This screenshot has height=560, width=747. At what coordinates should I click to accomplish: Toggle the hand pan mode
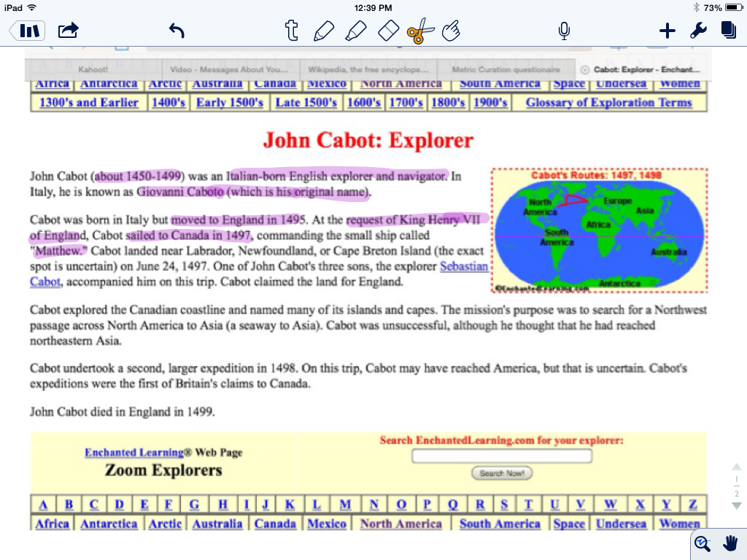tap(730, 543)
